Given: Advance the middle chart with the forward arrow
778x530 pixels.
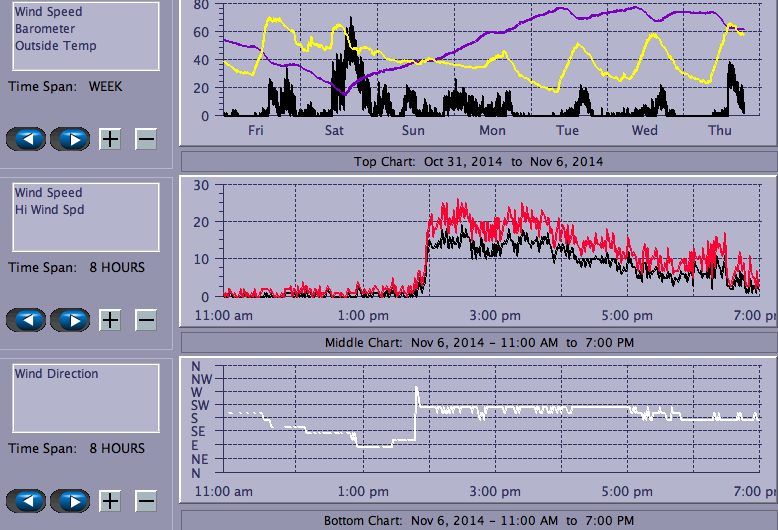Looking at the screenshot, I should pyautogui.click(x=70, y=320).
